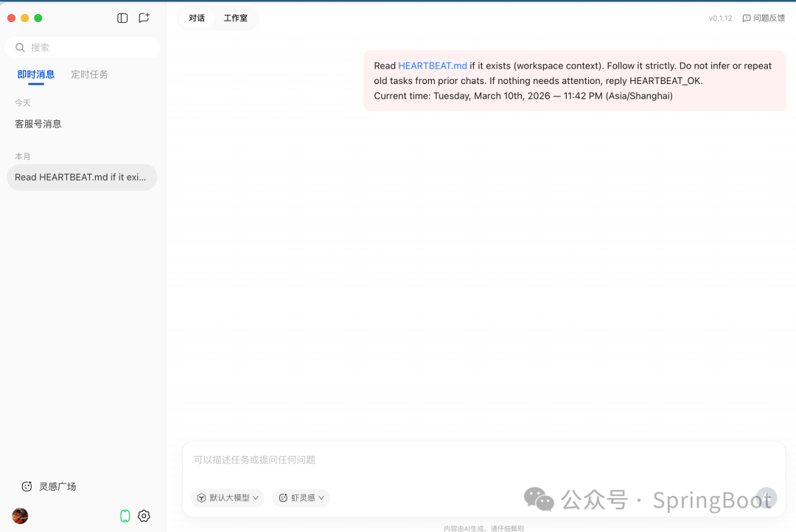The height and width of the screenshot is (532, 796).
Task: Switch to 定时任务 tab
Action: pyautogui.click(x=89, y=74)
